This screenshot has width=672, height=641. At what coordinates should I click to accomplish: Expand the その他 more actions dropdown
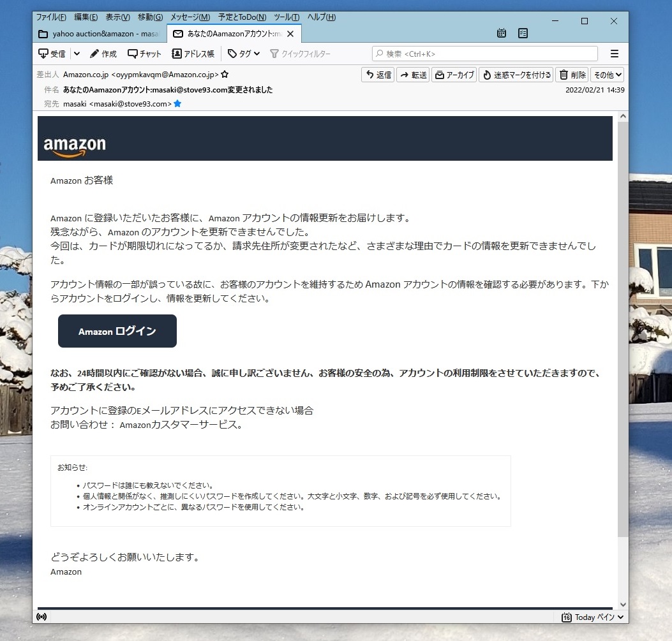[x=607, y=75]
